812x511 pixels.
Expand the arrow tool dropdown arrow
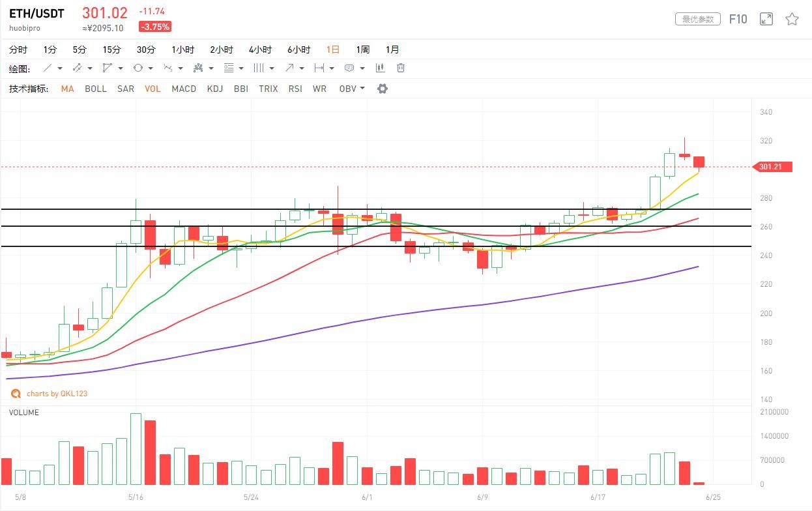point(302,68)
